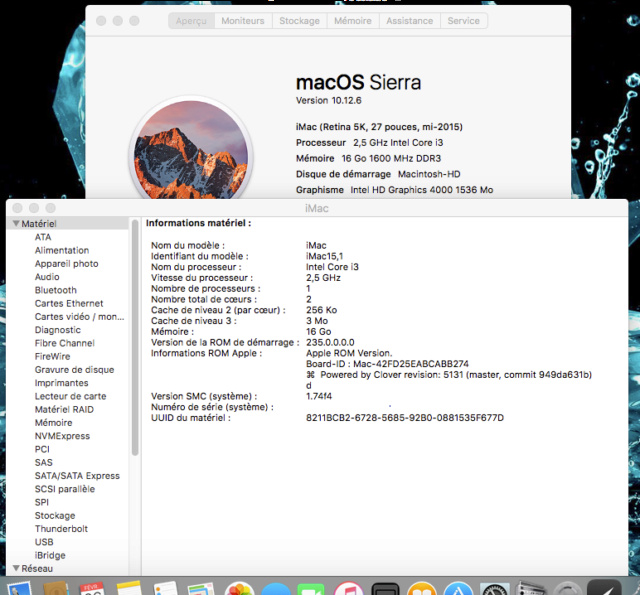The width and height of the screenshot is (640, 595).
Task: Select SCSI parallèle in the sidebar
Action: pyautogui.click(x=64, y=489)
